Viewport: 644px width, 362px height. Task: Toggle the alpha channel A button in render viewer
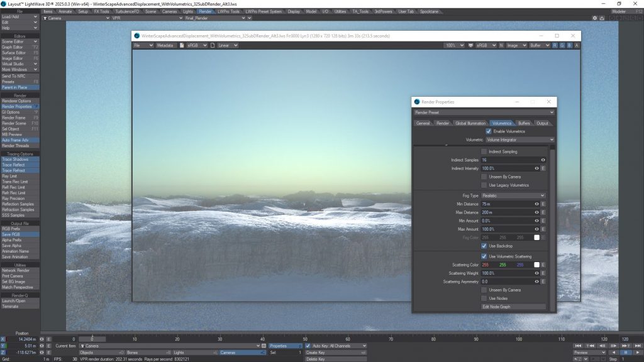coord(577,45)
